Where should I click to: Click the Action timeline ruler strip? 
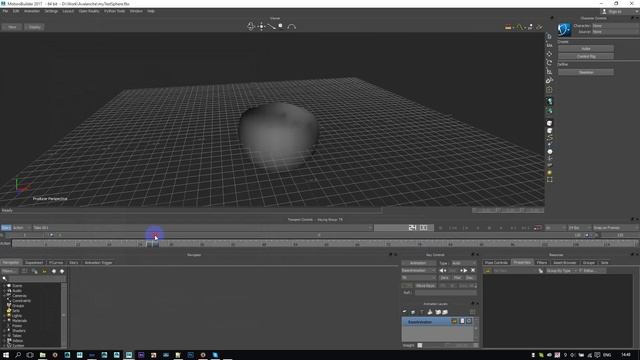click(324, 244)
